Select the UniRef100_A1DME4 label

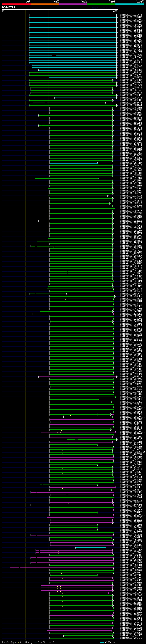tap(131, 557)
